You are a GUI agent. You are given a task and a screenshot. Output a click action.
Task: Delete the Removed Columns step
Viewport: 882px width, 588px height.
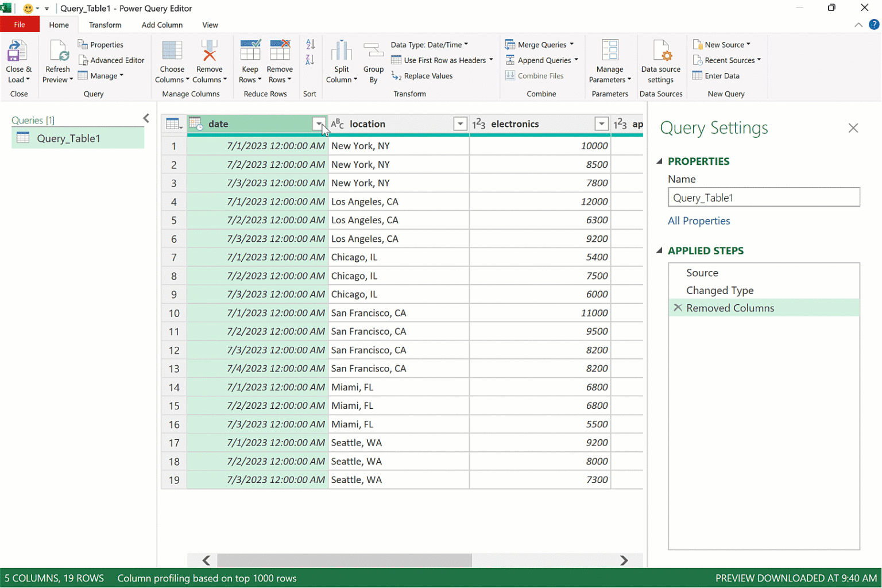coord(678,308)
